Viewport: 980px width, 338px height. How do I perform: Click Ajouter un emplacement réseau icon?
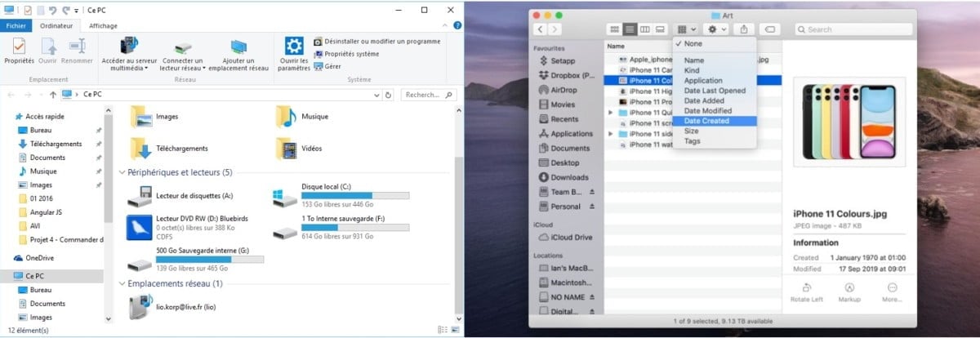pyautogui.click(x=238, y=45)
